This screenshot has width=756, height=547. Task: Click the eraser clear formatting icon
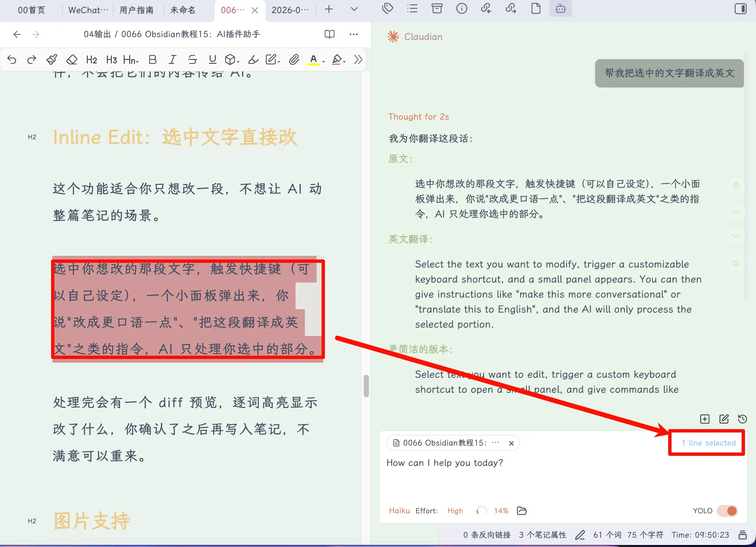point(72,60)
